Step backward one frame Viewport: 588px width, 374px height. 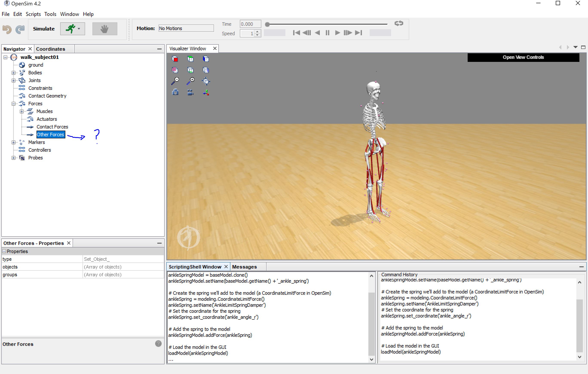coord(307,33)
